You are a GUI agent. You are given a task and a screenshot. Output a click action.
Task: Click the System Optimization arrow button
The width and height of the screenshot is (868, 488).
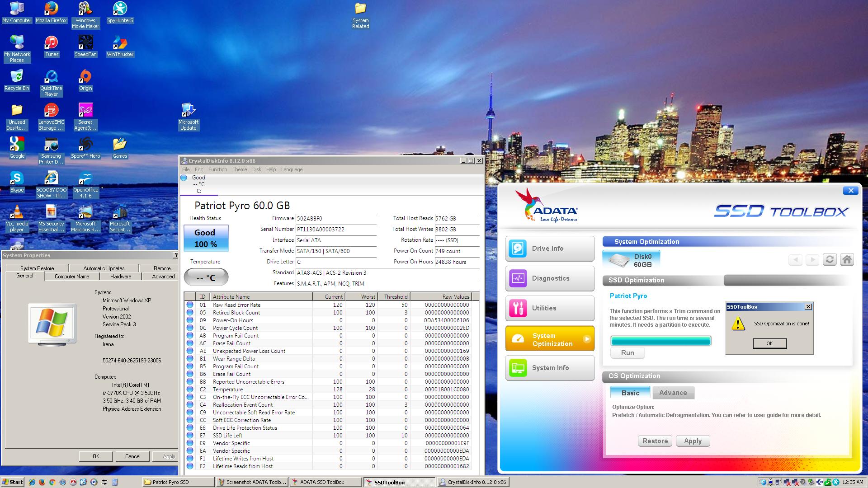(x=587, y=339)
